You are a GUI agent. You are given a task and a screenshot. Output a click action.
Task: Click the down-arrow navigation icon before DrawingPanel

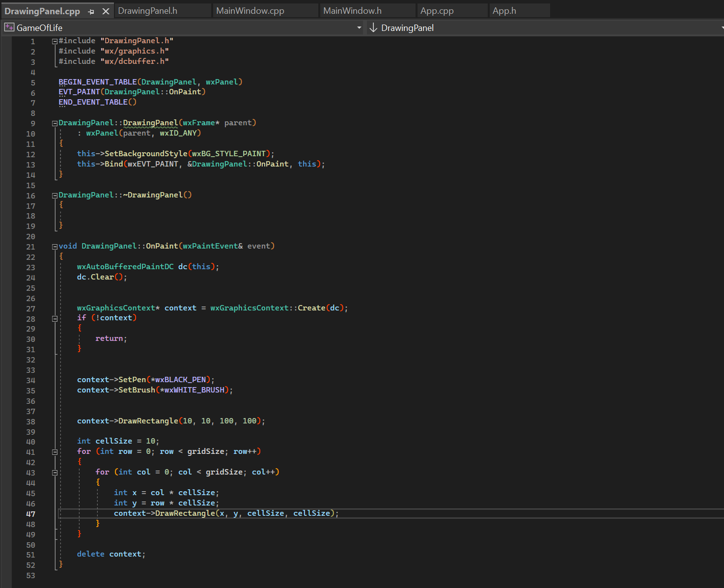click(x=373, y=28)
